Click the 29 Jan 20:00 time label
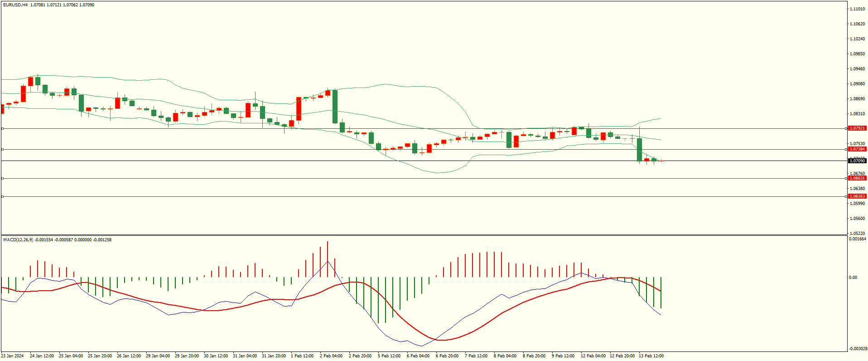This screenshot has width=868, height=361. [x=187, y=356]
